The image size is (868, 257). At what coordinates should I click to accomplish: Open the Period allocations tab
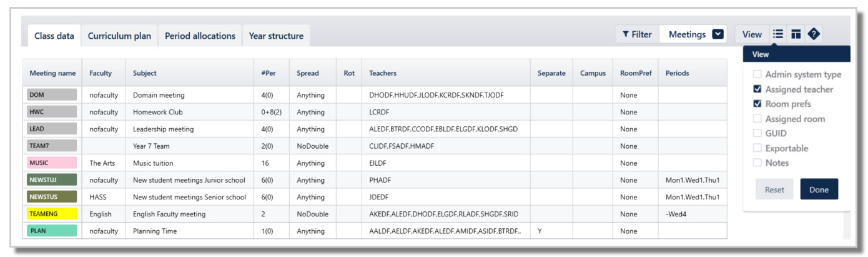pos(200,36)
